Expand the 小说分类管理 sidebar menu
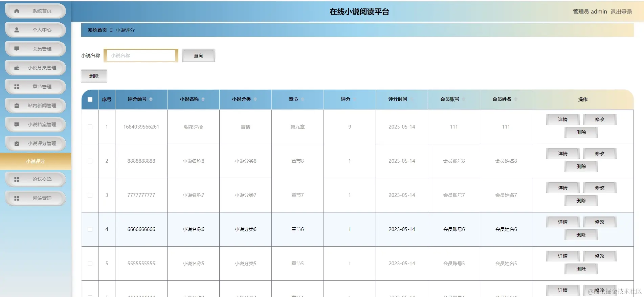Image resolution: width=644 pixels, height=297 pixels. pyautogui.click(x=36, y=68)
